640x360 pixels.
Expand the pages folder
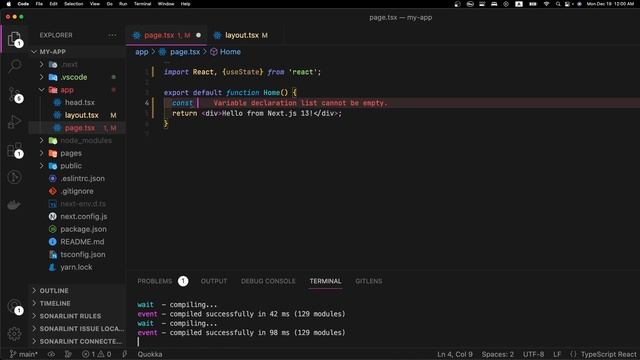pos(42,153)
